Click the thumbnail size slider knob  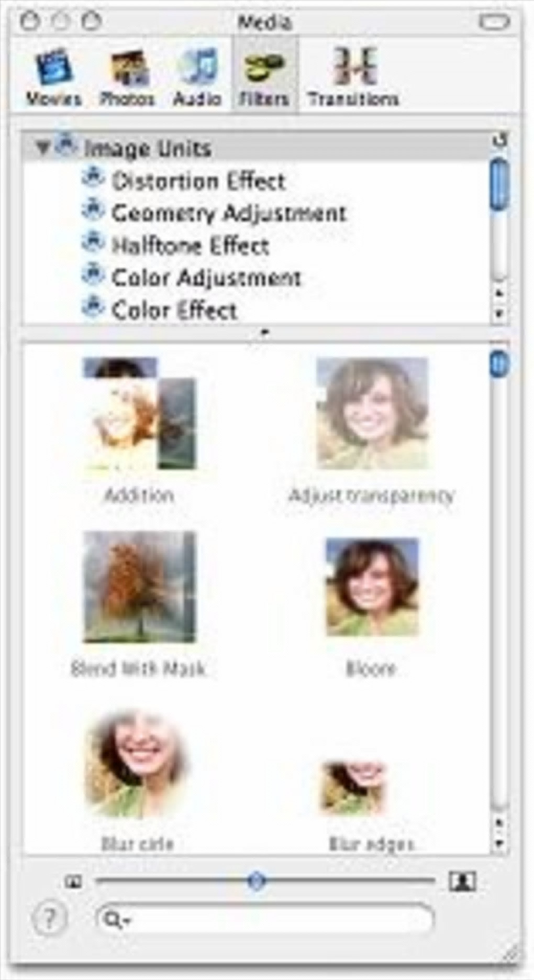point(257,881)
